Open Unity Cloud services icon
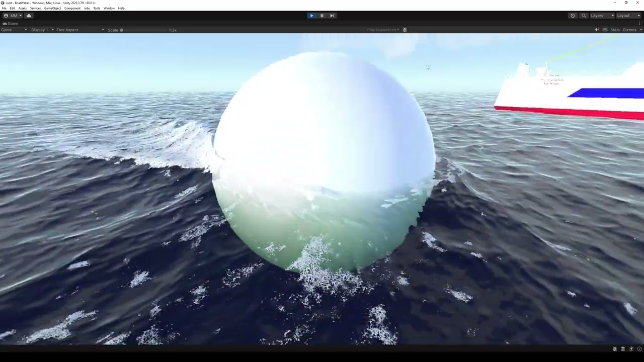The image size is (644, 362). pyautogui.click(x=29, y=16)
